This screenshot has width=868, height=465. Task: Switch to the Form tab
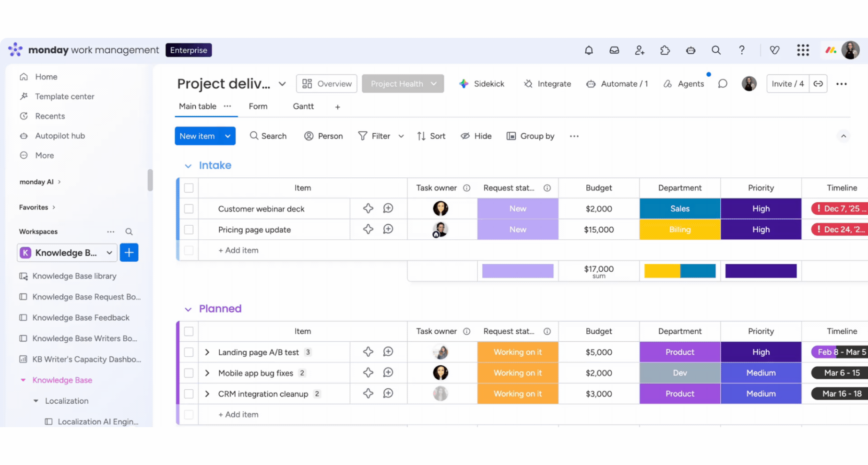(x=258, y=106)
